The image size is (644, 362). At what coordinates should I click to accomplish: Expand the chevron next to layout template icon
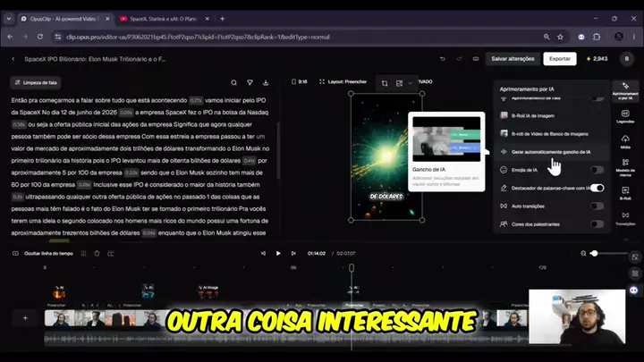pyautogui.click(x=410, y=83)
